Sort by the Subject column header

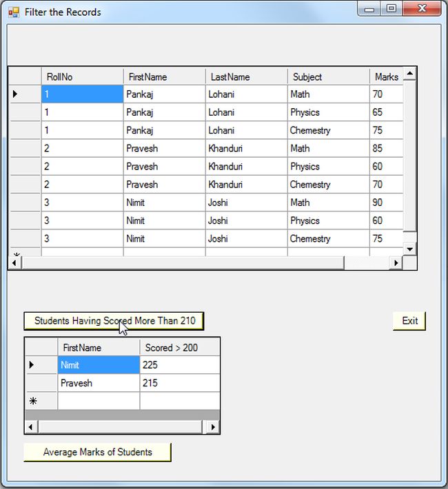[328, 76]
